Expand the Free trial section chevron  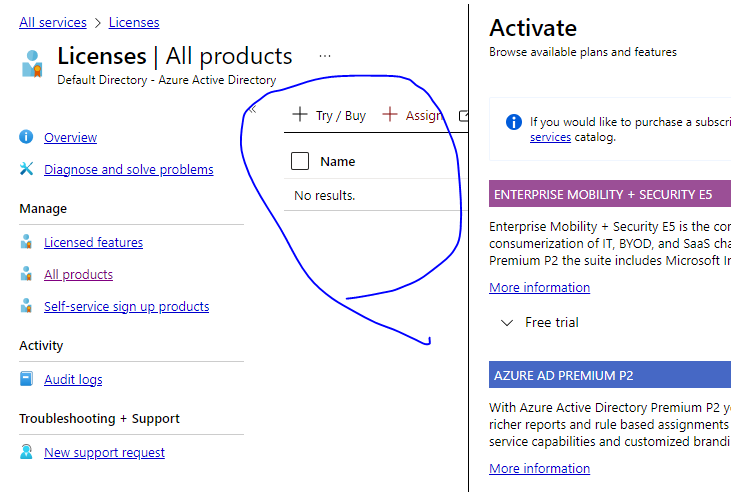coord(507,322)
